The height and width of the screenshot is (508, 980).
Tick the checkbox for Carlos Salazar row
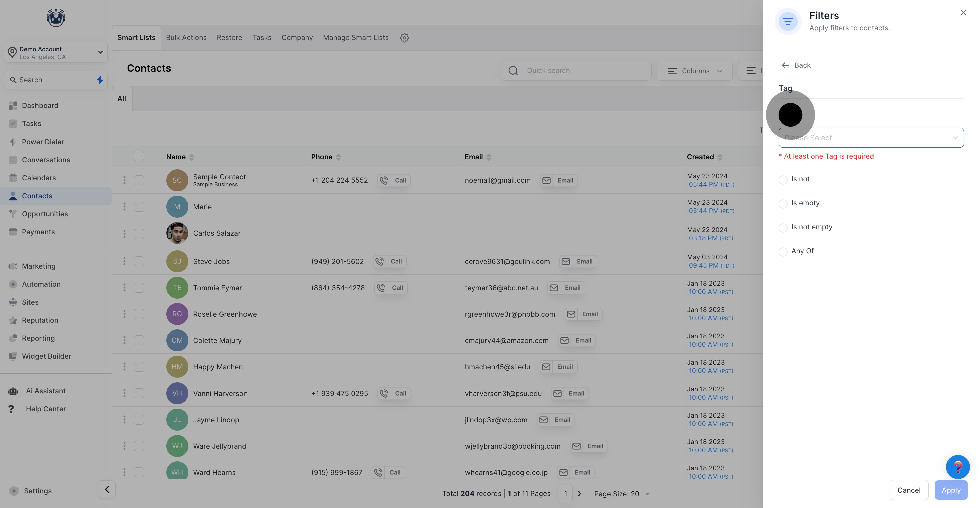click(139, 234)
